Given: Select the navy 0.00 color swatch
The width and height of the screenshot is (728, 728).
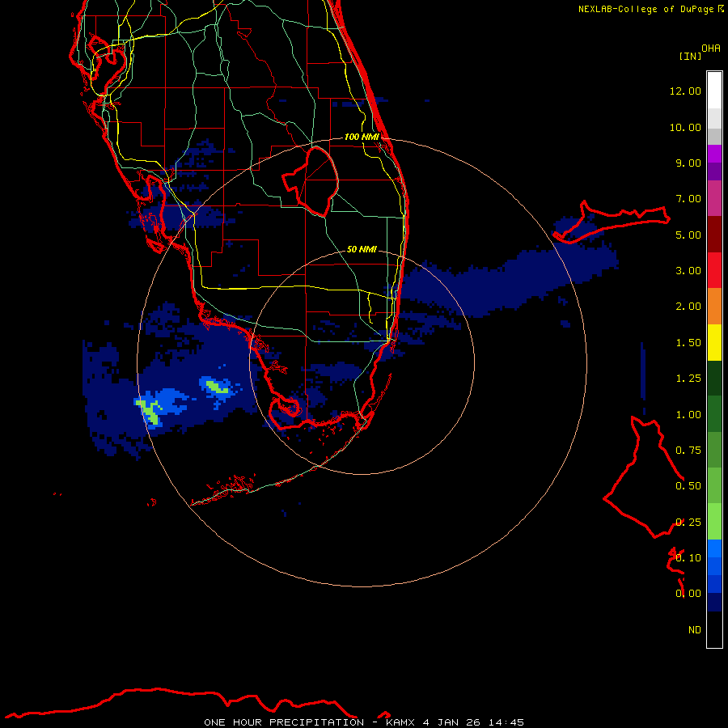Looking at the screenshot, I should click(x=714, y=602).
